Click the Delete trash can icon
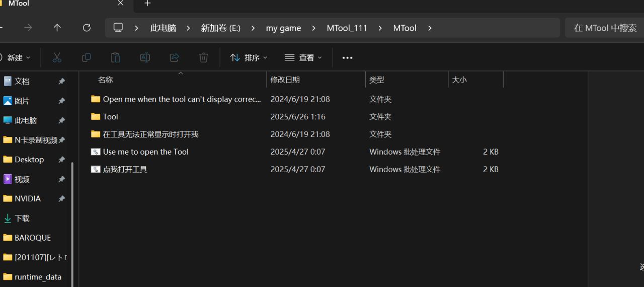 [203, 57]
